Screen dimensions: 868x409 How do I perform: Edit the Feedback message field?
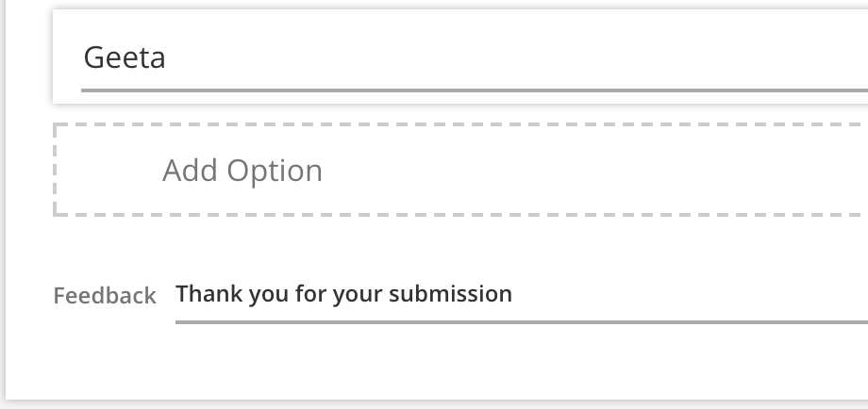tap(519, 294)
